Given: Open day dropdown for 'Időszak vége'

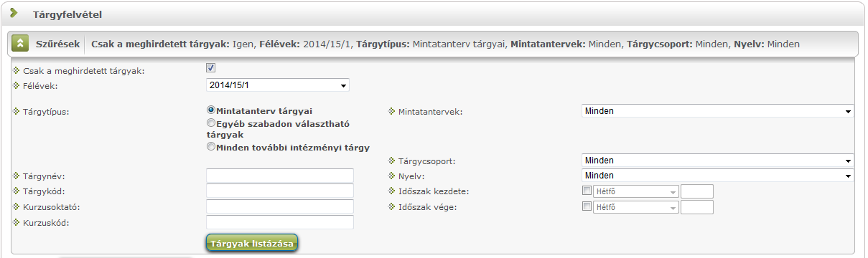Looking at the screenshot, I should click(636, 207).
